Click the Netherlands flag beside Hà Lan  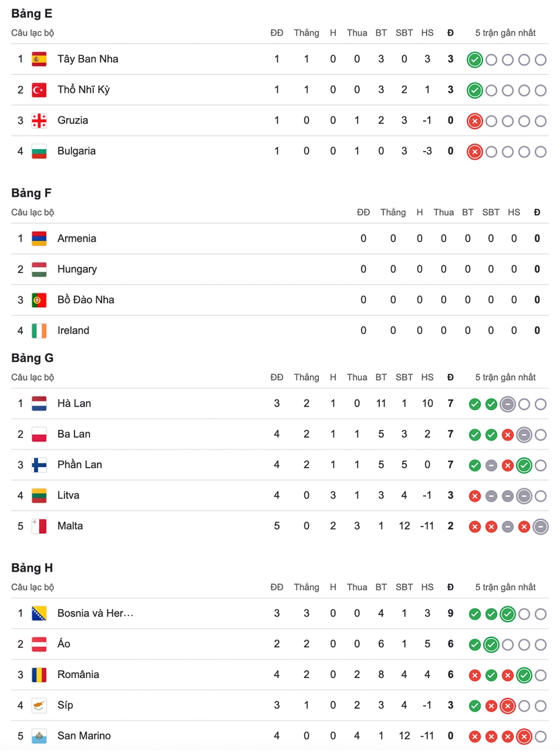click(39, 404)
